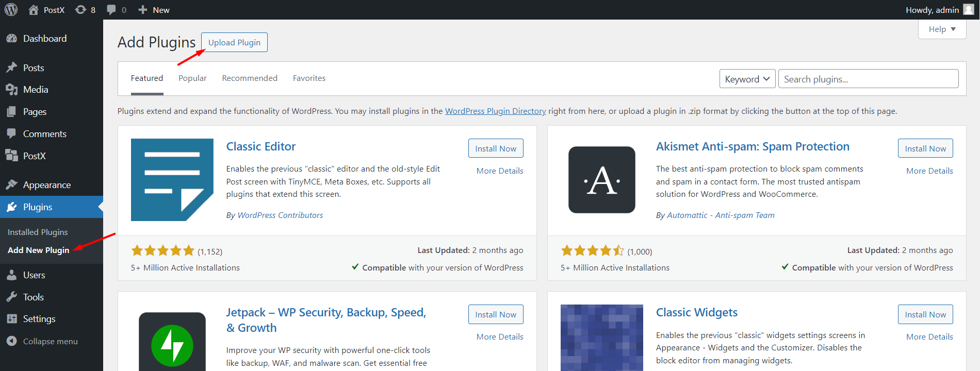Click the Akismet plugin logo
This screenshot has width=980, height=371.
tap(601, 180)
